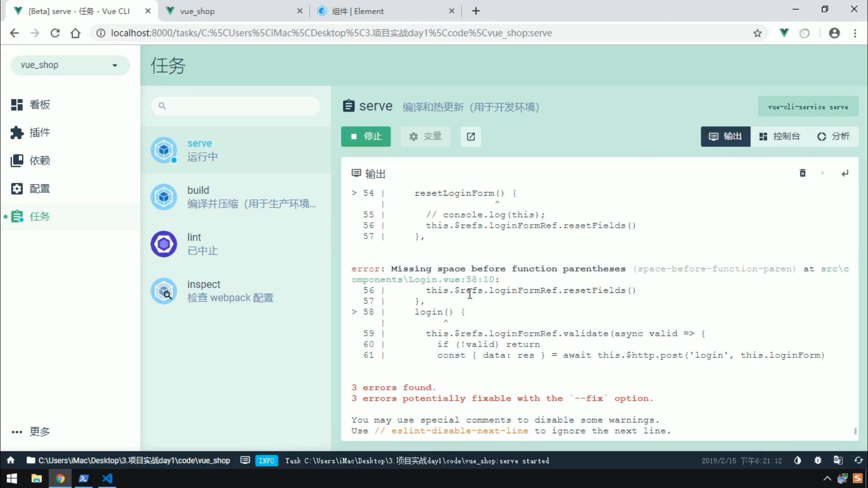This screenshot has width=868, height=488.
Task: Click the browser forward arrow
Action: click(35, 33)
